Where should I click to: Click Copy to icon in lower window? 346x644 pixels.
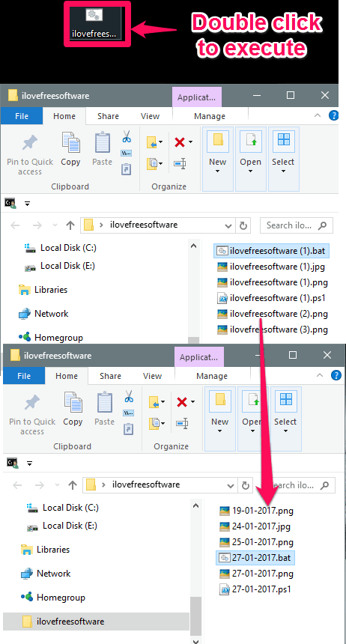[157, 422]
